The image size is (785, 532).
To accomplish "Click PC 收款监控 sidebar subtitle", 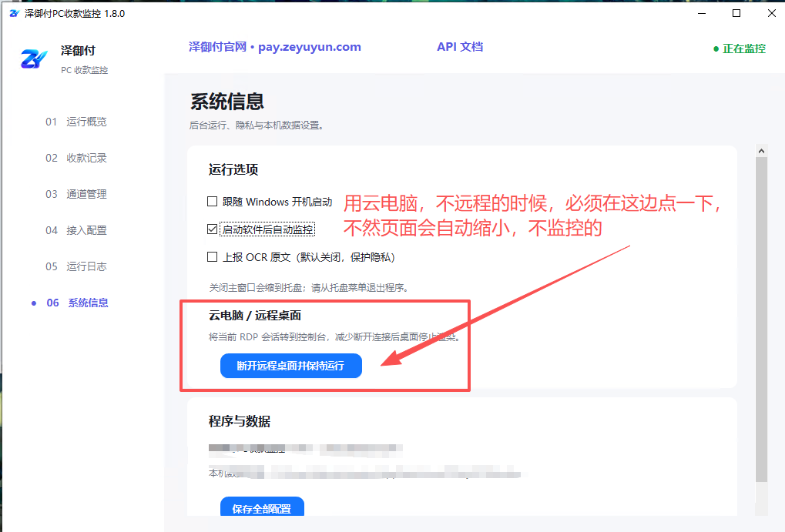I will 85,70.
